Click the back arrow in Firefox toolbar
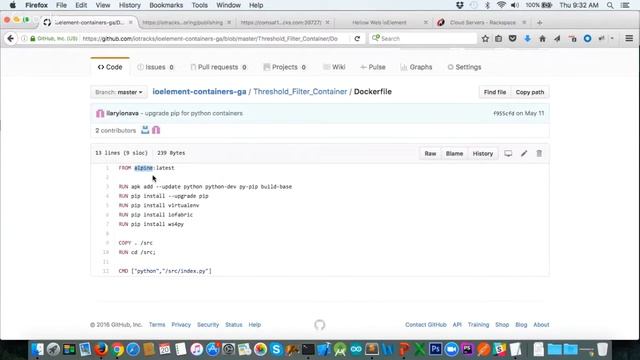Image resolution: width=640 pixels, height=360 pixels. coord(11,38)
